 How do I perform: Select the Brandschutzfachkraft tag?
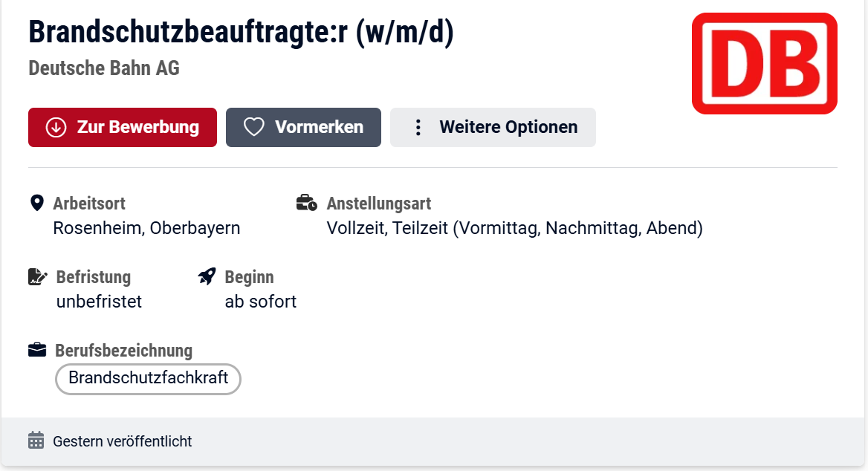point(148,378)
